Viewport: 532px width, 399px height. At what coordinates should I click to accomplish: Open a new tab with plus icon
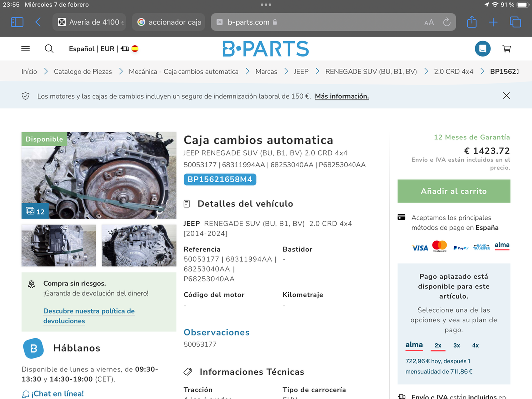coord(493,23)
